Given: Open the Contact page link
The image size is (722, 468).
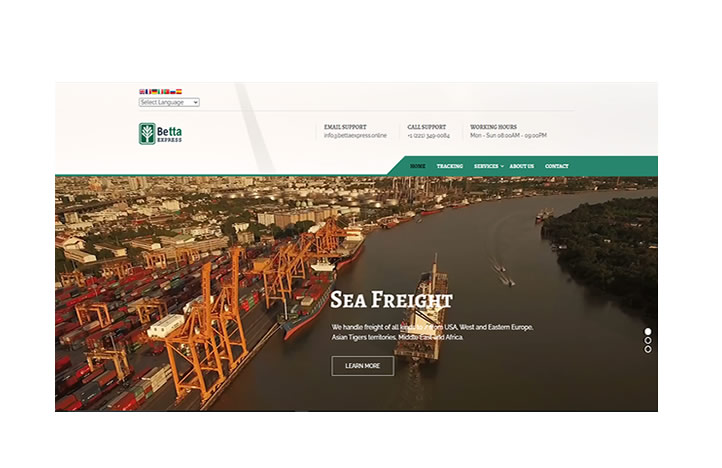Looking at the screenshot, I should point(557,166).
